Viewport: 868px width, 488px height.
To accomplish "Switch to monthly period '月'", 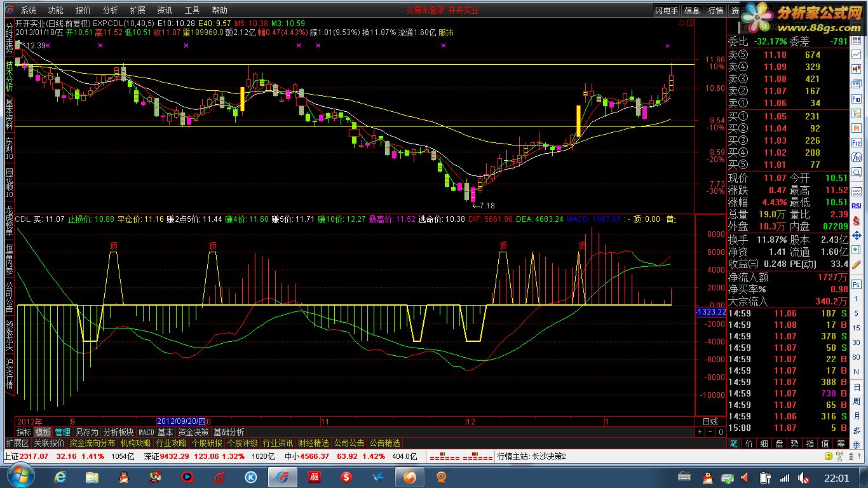I will pos(857,415).
